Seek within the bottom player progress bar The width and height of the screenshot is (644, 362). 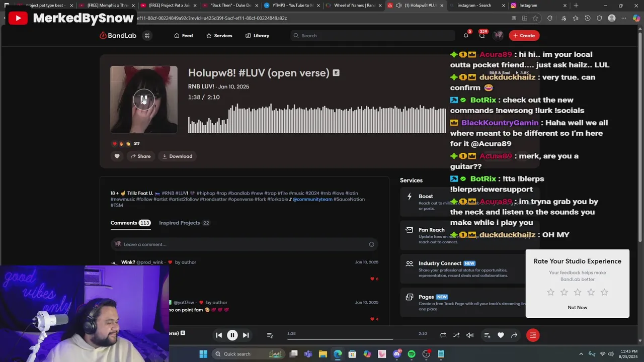pyautogui.click(x=358, y=339)
